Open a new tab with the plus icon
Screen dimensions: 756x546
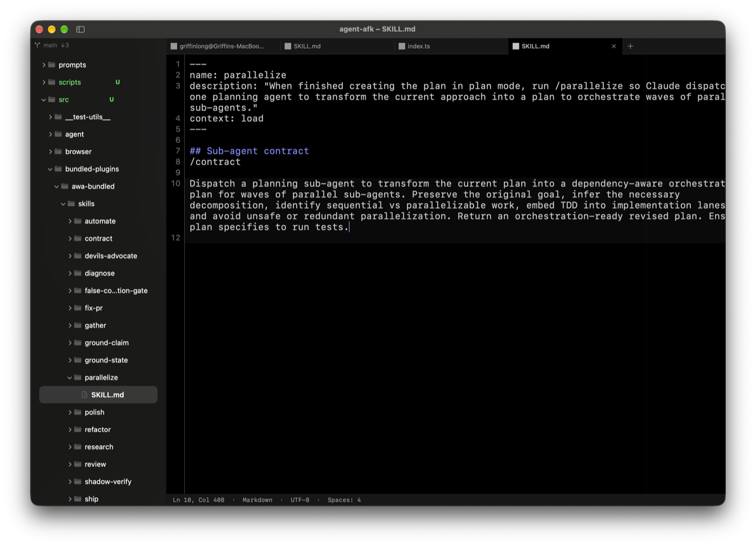point(630,46)
